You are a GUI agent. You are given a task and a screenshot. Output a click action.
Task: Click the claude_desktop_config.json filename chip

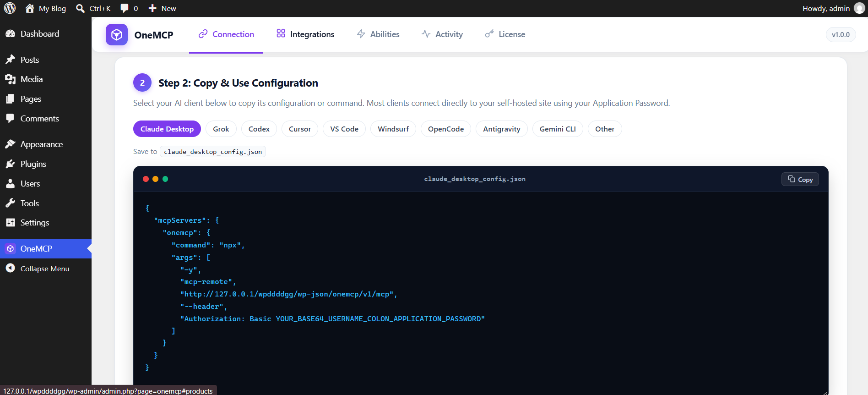(x=213, y=152)
